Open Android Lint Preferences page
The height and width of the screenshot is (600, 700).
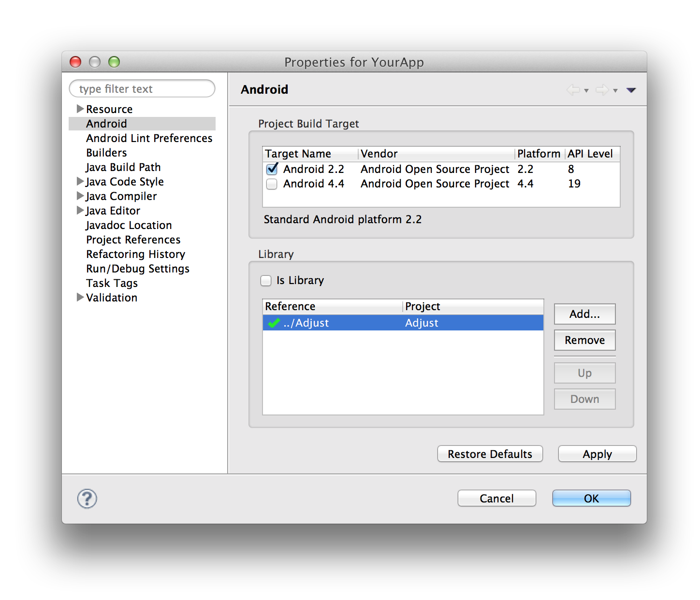click(149, 138)
